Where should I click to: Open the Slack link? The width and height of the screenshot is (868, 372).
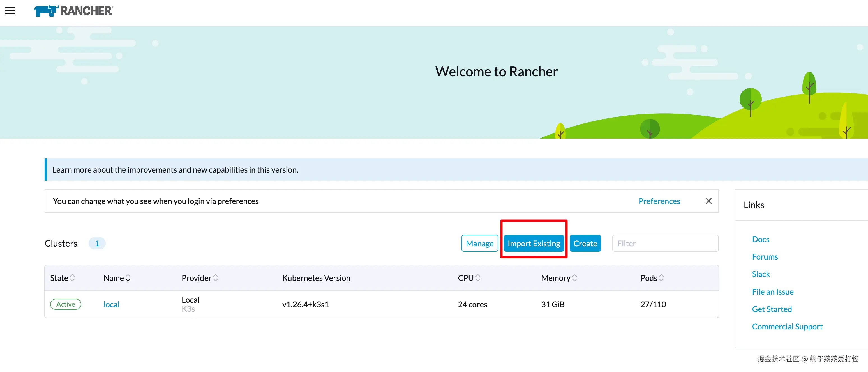click(761, 274)
